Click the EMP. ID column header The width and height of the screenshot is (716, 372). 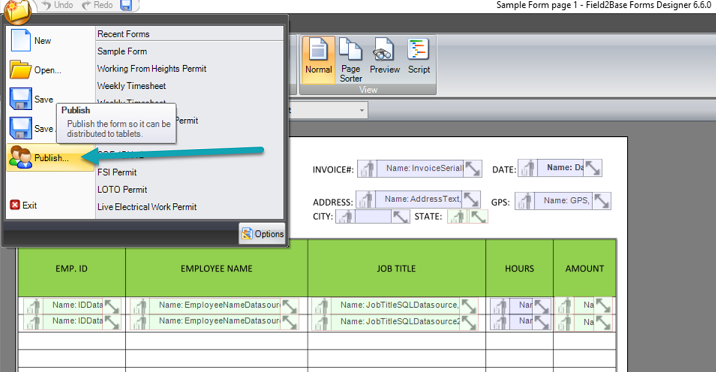(72, 268)
